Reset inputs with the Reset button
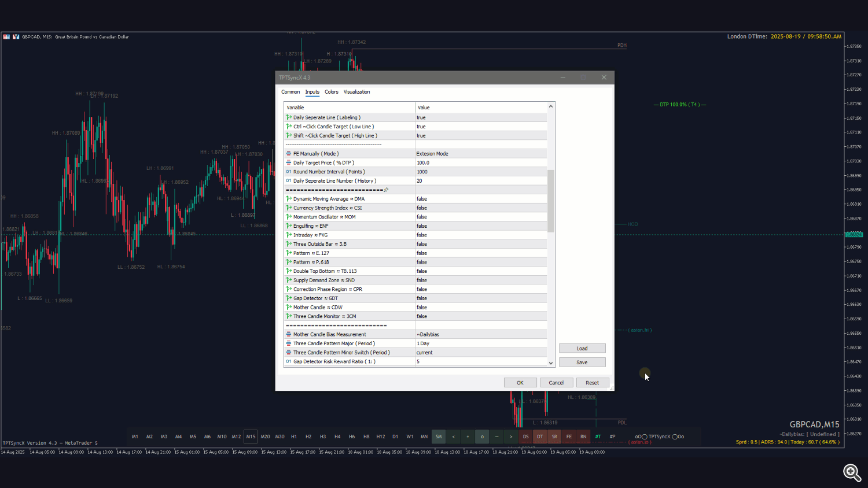The image size is (868, 488). point(593,383)
